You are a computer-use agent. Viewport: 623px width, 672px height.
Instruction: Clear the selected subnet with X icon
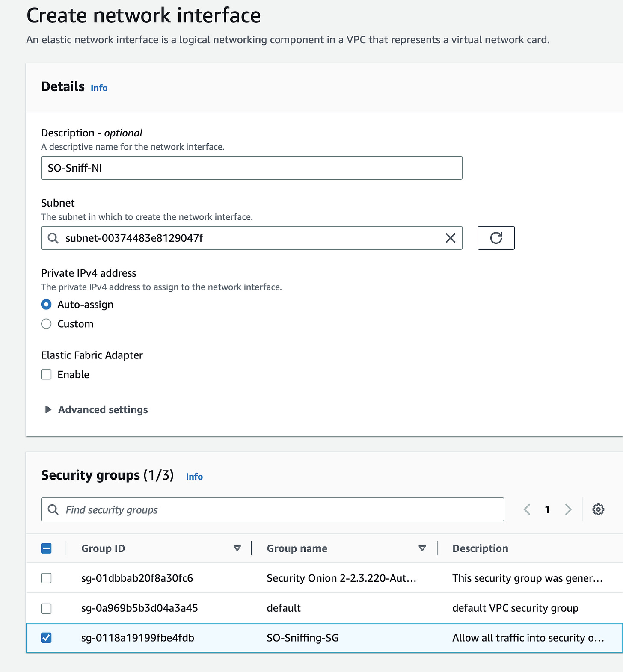tap(451, 238)
